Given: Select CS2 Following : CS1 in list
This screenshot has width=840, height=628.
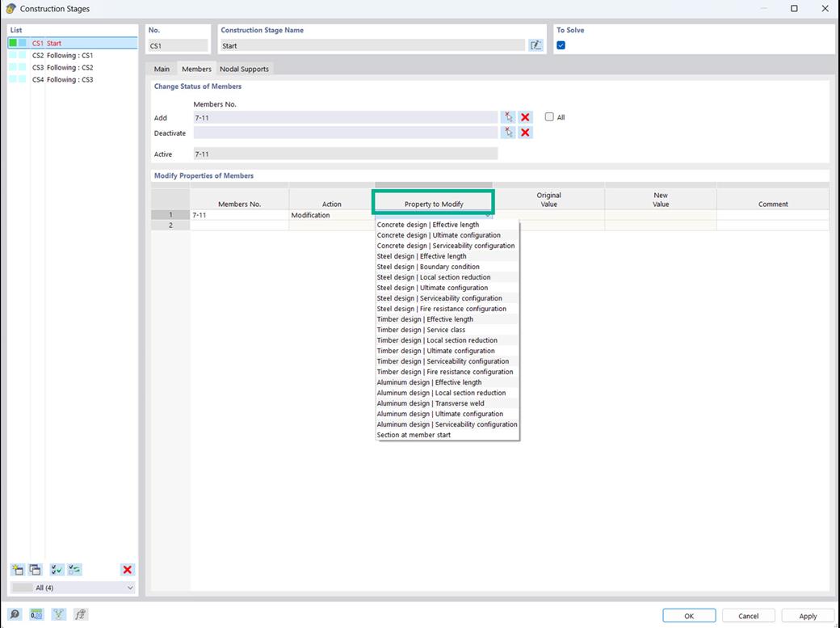Looking at the screenshot, I should 73,55.
